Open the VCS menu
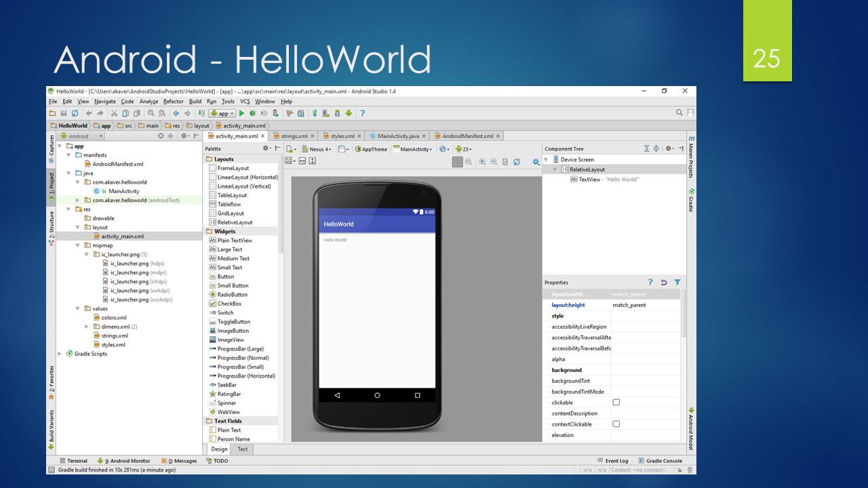This screenshot has height=488, width=868. point(245,102)
